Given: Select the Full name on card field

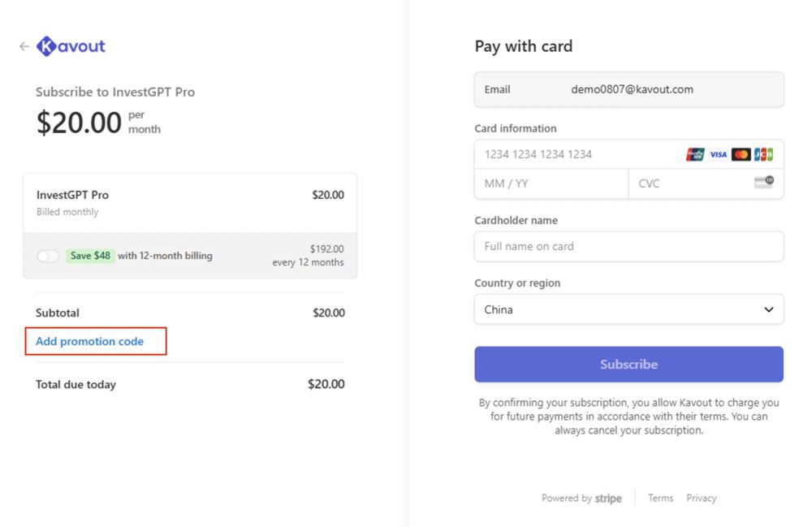Looking at the screenshot, I should coord(628,246).
